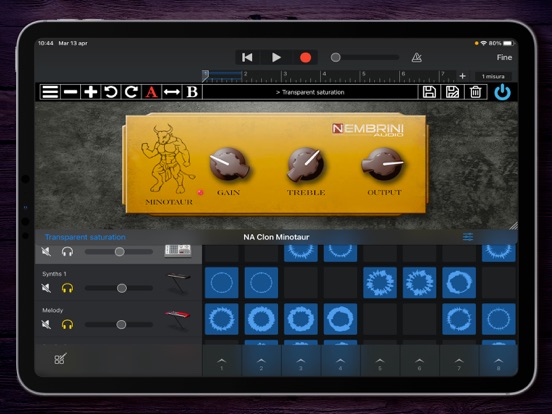Screen dimensions: 552x414
Task: Click bar 3 on the timeline ruler
Action: pyautogui.click(x=286, y=75)
